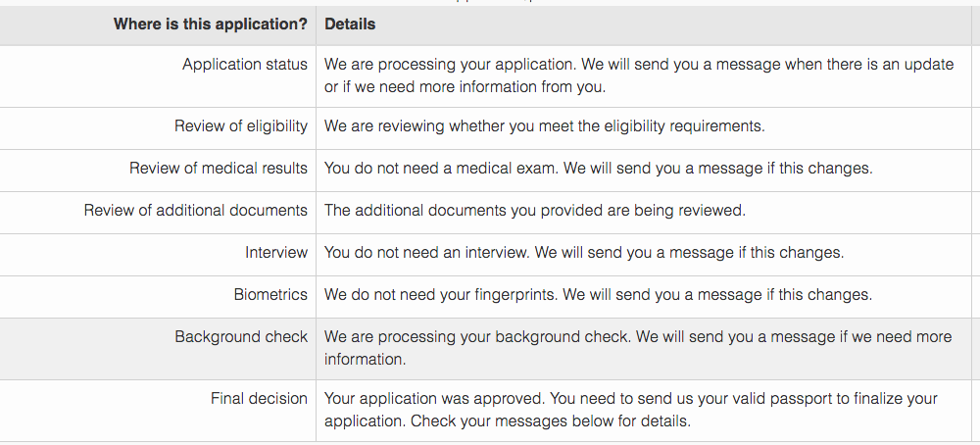Click the eligibility requirements review detail text
980x445 pixels.
544,126
